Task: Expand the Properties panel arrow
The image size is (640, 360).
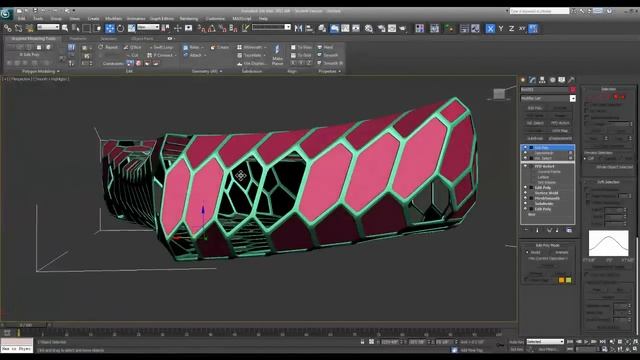Action: (x=340, y=71)
